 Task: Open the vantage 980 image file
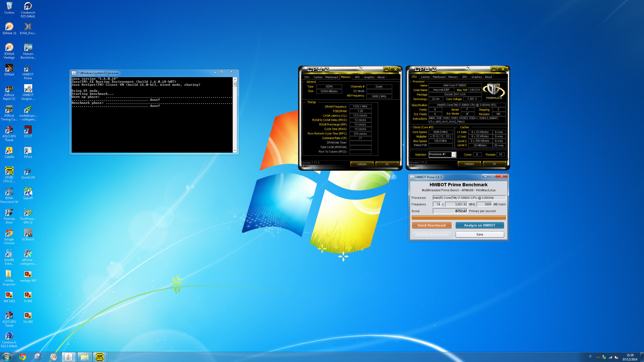[28, 276]
